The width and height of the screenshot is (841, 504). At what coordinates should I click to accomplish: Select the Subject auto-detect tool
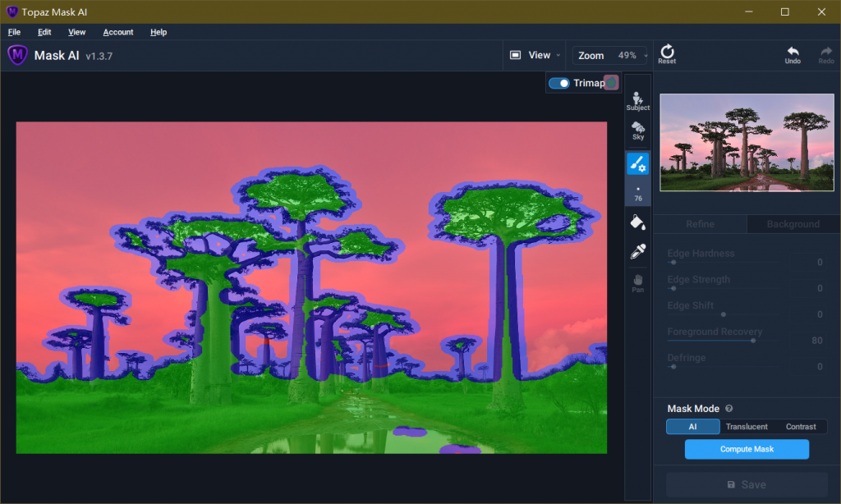(637, 101)
